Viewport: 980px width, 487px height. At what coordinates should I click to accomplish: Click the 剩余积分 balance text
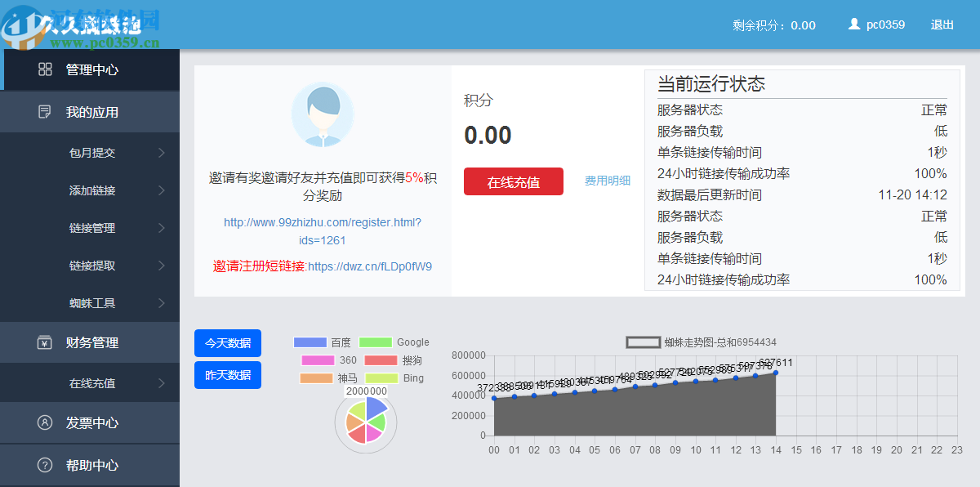click(x=774, y=25)
